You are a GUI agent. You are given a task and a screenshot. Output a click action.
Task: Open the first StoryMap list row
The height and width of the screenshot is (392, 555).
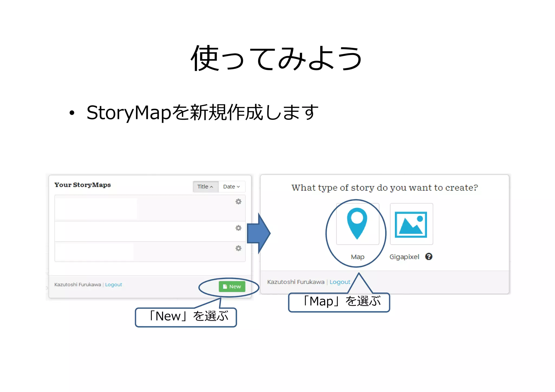point(150,208)
